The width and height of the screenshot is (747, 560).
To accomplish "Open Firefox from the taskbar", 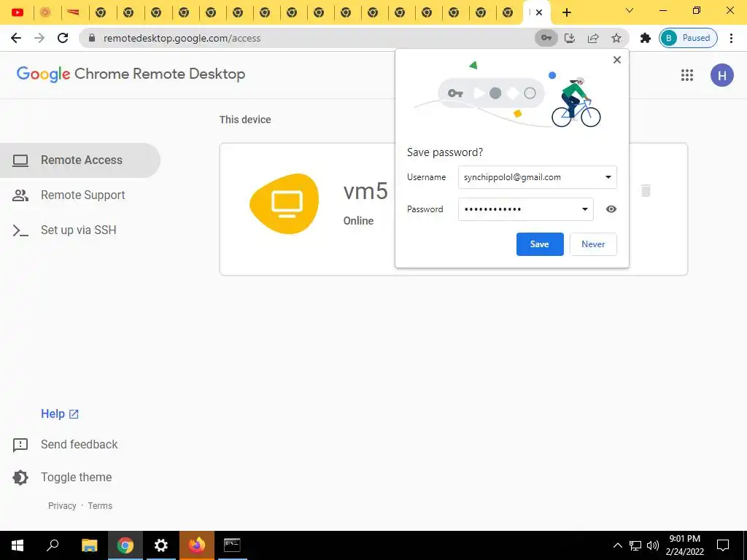I will [197, 545].
